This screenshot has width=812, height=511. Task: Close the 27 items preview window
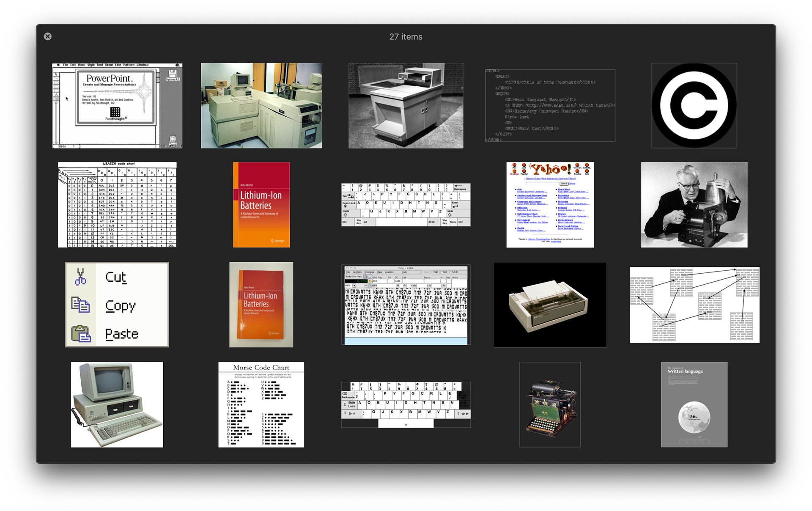48,36
